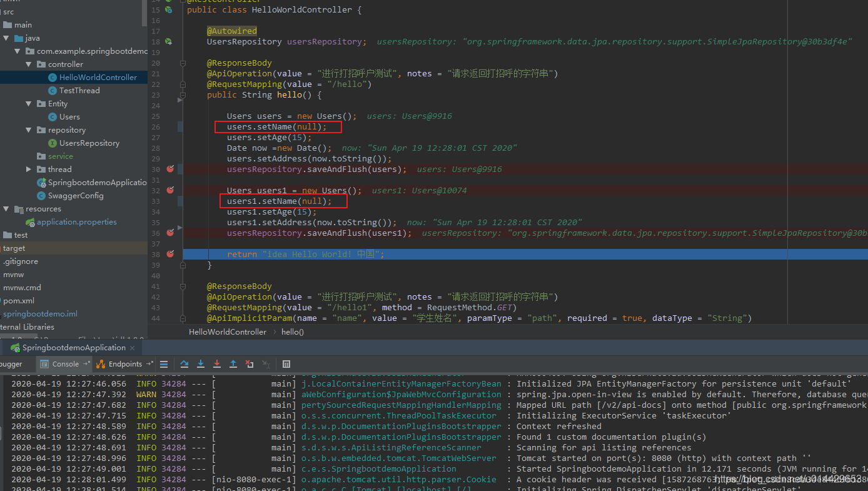
Task: Click the SpringbootdemoApplication run icon in tree
Action: (x=41, y=183)
